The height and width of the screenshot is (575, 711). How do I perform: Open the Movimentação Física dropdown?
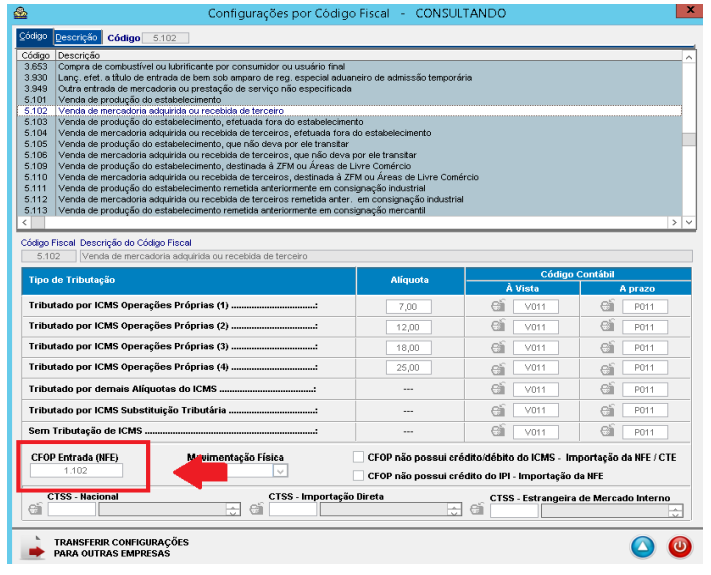pos(280,472)
